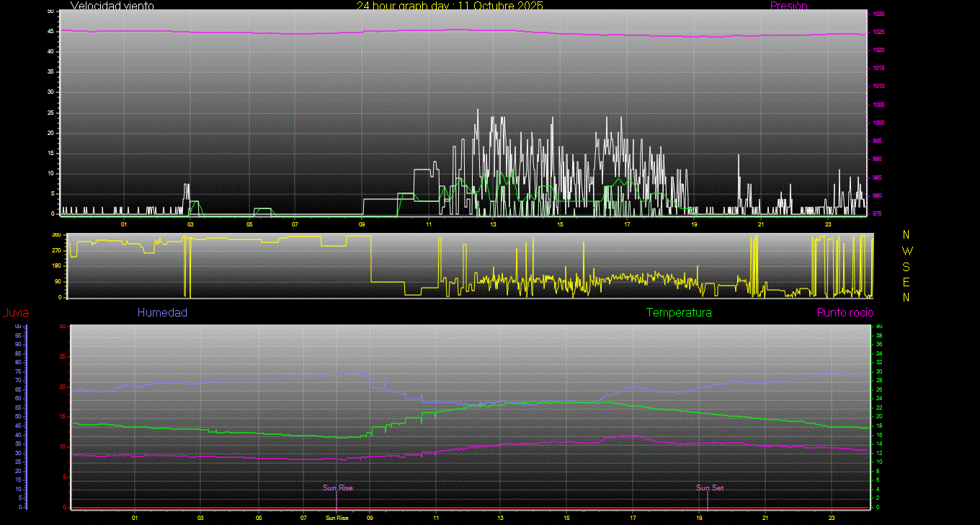Click the 'E' compass direction letter
980x525 pixels.
[x=906, y=282]
